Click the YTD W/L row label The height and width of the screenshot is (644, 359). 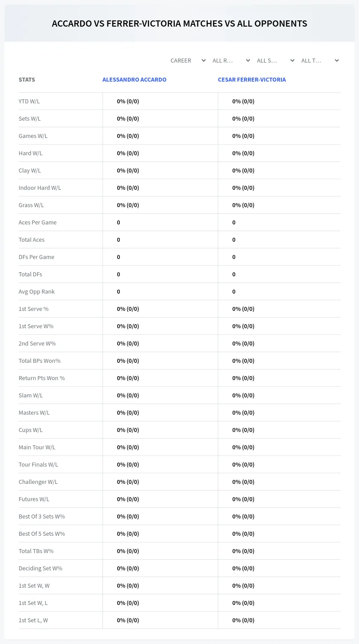tap(29, 101)
